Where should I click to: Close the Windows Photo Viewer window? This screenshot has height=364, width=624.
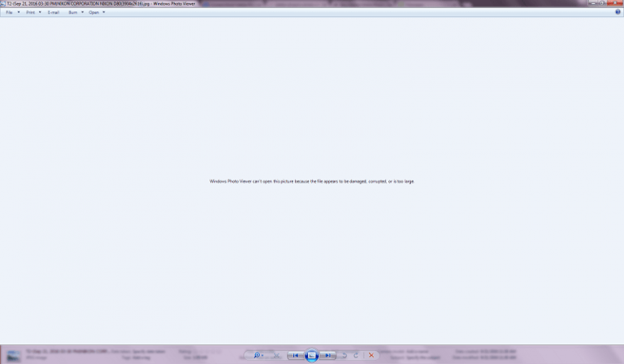tap(614, 3)
